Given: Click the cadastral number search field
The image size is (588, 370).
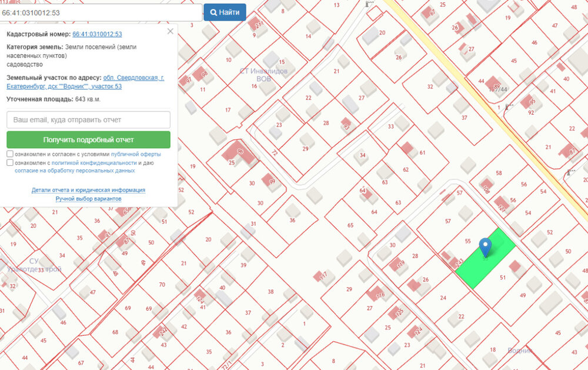Looking at the screenshot, I should point(101,12).
